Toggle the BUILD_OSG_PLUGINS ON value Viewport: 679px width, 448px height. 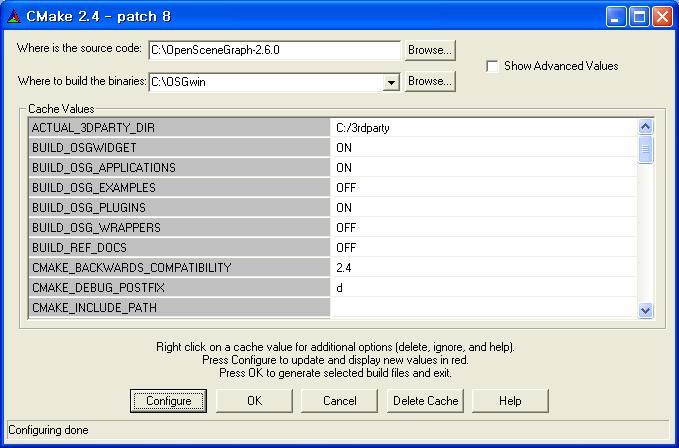pos(484,207)
